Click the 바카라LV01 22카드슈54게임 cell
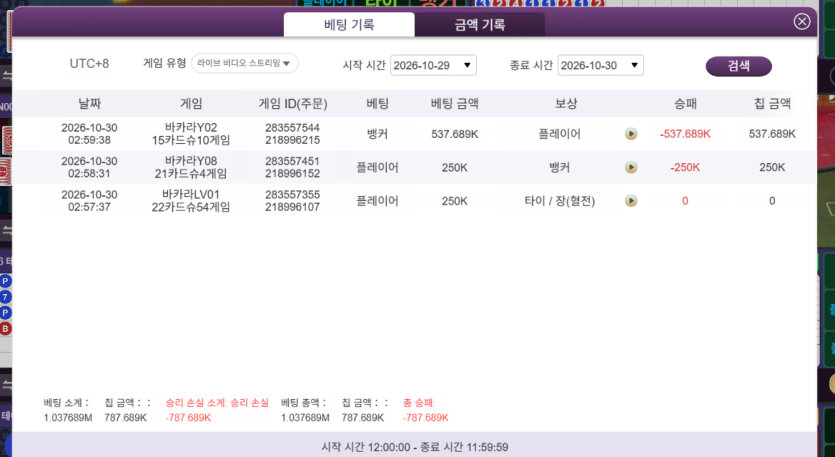 (x=191, y=201)
